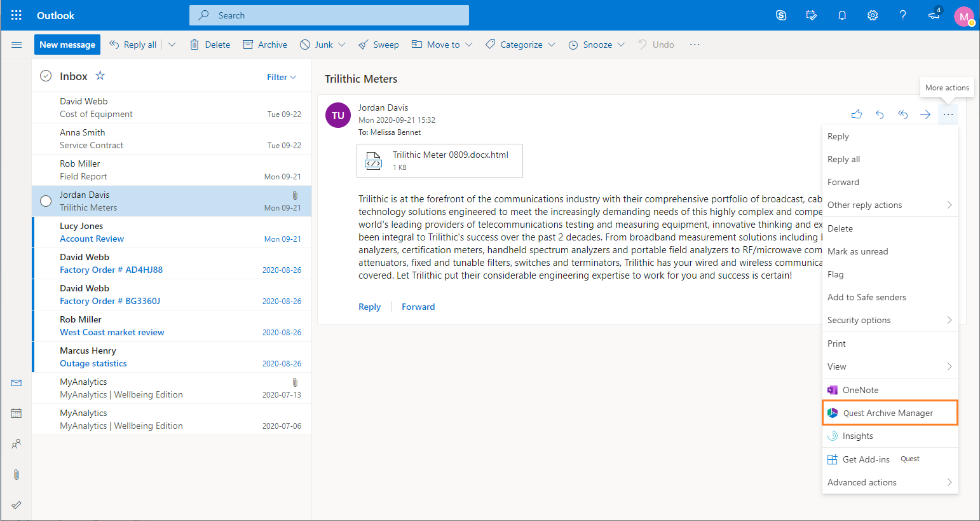Viewport: 980px width, 521px height.
Task: Click the New message button
Action: pyautogui.click(x=67, y=45)
